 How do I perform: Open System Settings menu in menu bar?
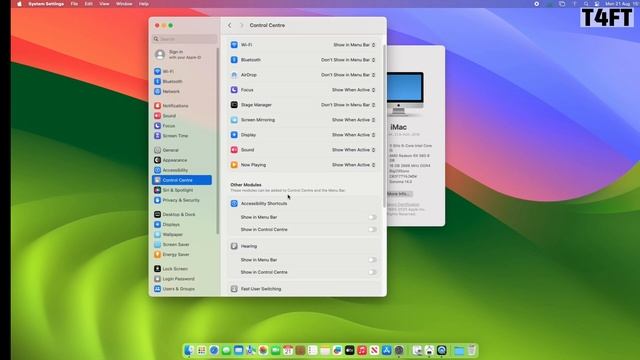pos(46,4)
